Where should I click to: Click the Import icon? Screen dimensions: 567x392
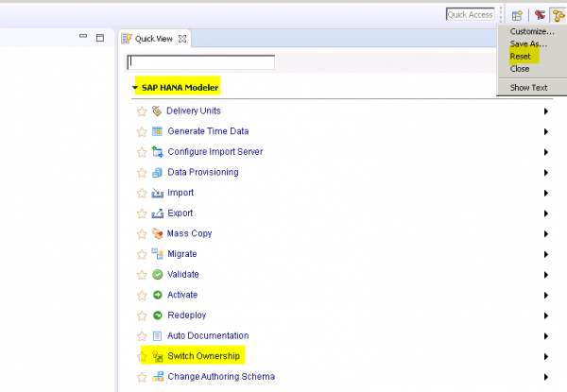[x=157, y=194]
